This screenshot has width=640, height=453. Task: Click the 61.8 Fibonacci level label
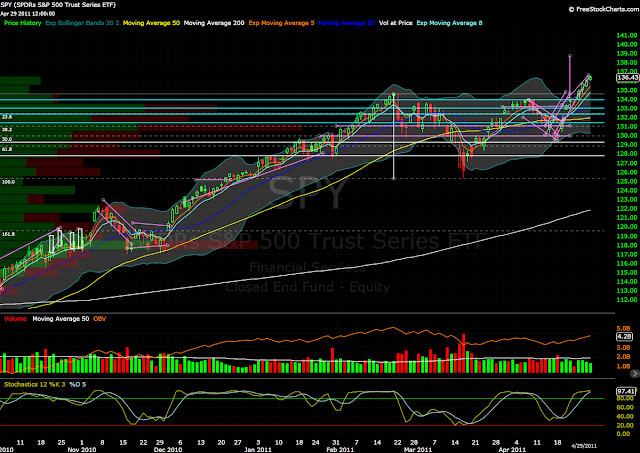click(7, 149)
